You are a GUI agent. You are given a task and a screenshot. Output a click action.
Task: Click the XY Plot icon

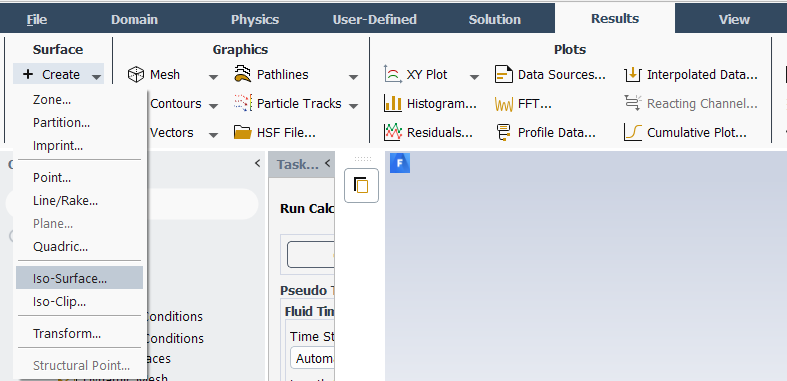coord(393,74)
